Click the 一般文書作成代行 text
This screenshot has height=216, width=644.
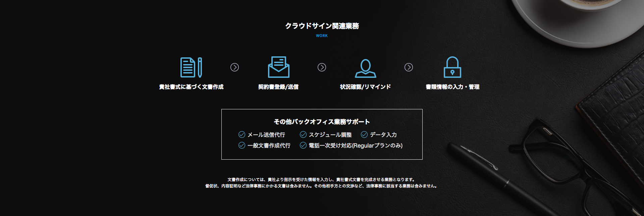click(269, 146)
